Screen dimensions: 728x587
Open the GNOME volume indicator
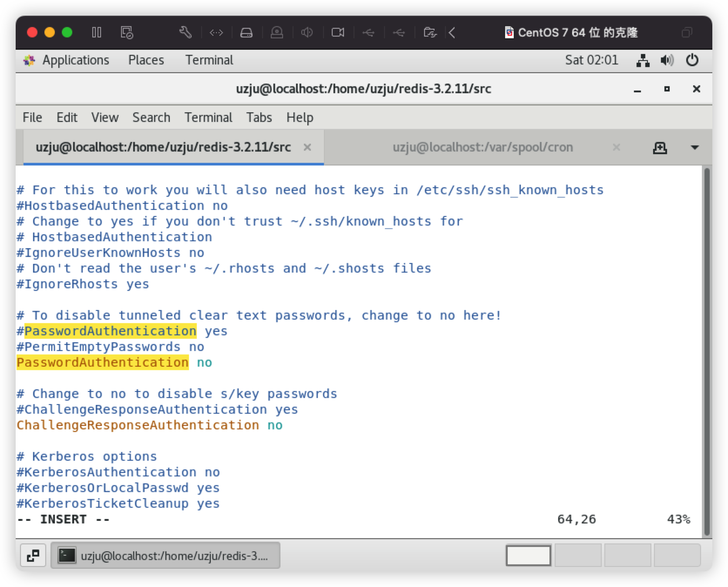coord(667,60)
